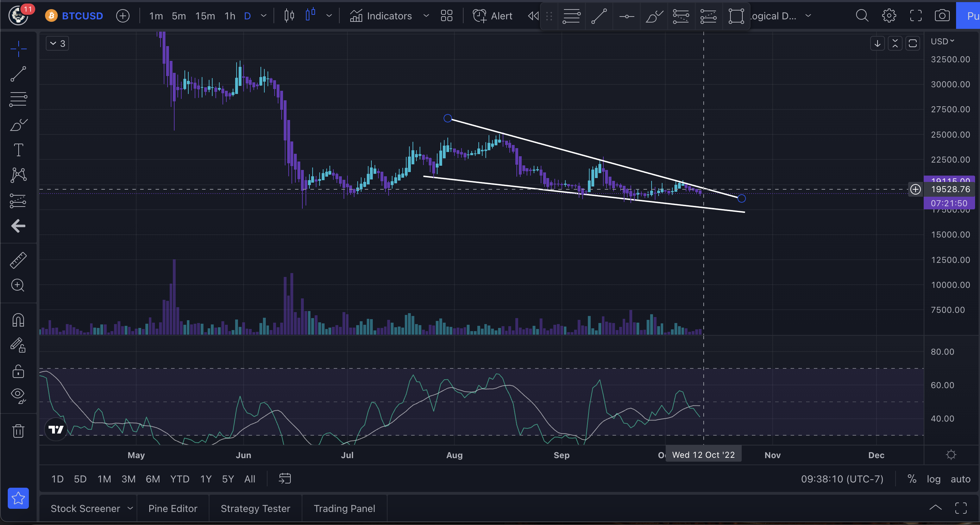
Task: Open the quick search magnifier
Action: 862,16
